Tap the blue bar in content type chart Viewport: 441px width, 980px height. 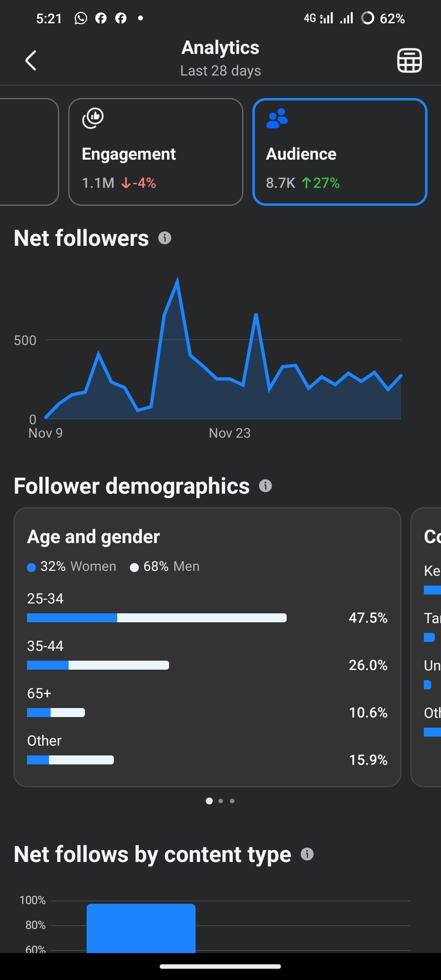141,928
